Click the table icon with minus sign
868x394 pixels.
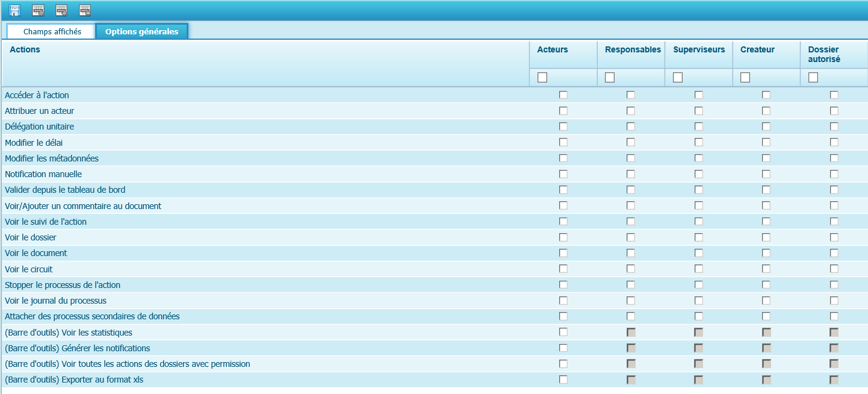tap(85, 10)
